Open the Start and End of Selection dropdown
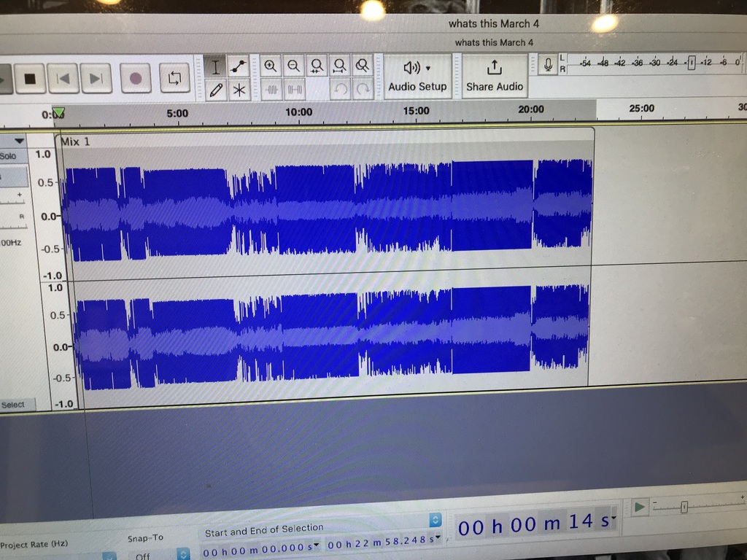The image size is (747, 560). [436, 520]
